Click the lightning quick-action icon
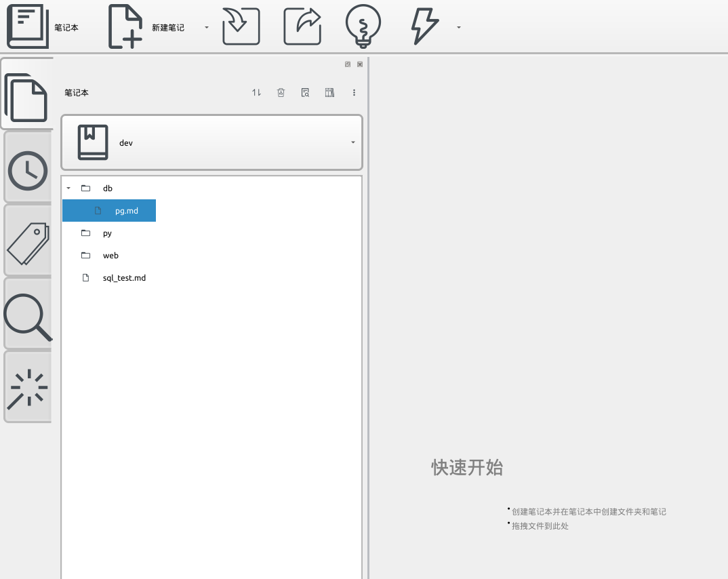The height and width of the screenshot is (579, 728). click(424, 26)
